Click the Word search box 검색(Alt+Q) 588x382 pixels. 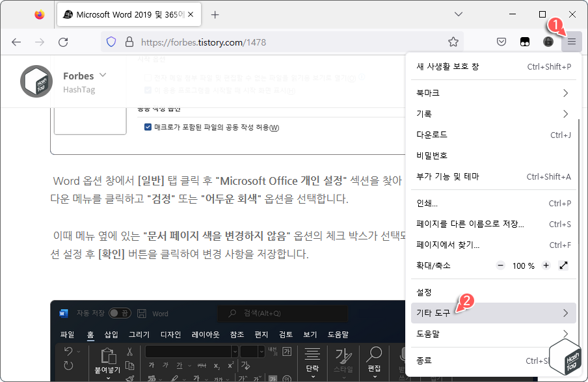pos(283,313)
